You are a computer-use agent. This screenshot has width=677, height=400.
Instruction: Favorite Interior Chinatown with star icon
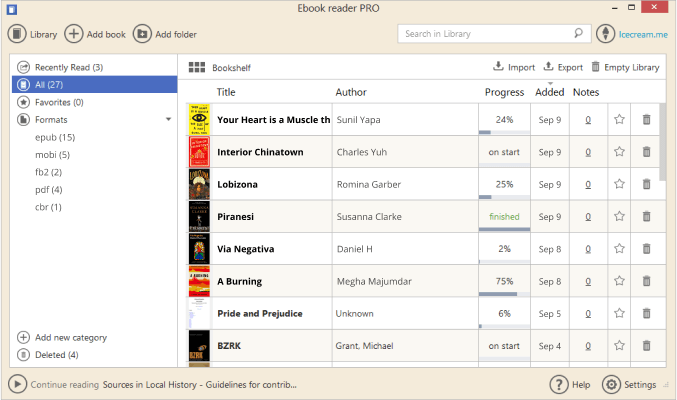[619, 152]
